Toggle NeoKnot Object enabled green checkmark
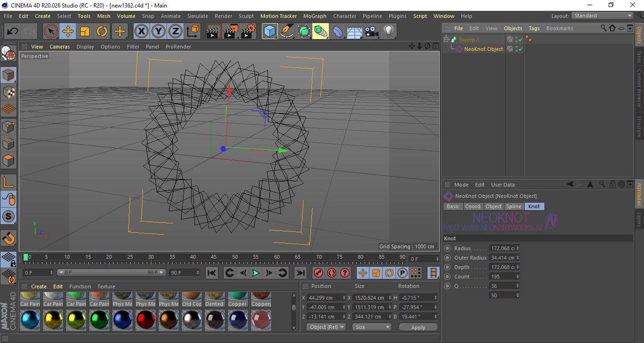Screen dimensions: 644x343 tap(521, 49)
